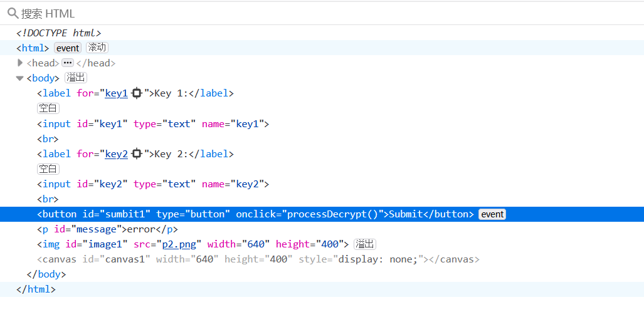Screen dimensions: 644x327
Task: Click the search magnifier icon
Action: pyautogui.click(x=13, y=13)
